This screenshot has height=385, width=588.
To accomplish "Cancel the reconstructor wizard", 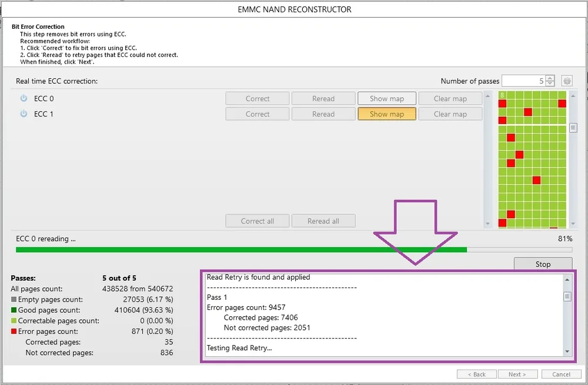I will (561, 374).
